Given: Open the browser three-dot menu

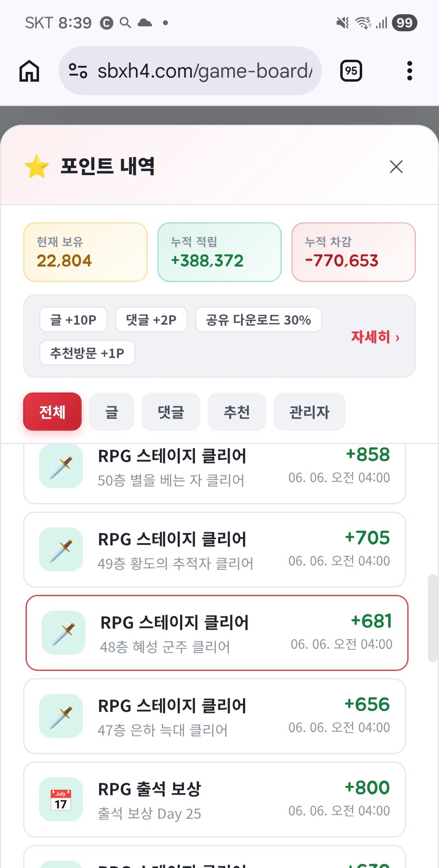Looking at the screenshot, I should tap(409, 71).
